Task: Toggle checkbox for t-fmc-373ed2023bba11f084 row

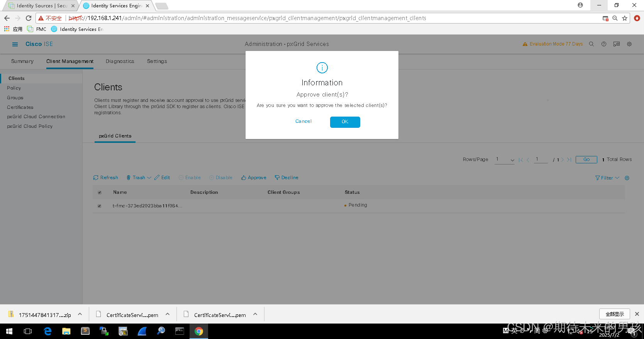Action: (x=100, y=206)
